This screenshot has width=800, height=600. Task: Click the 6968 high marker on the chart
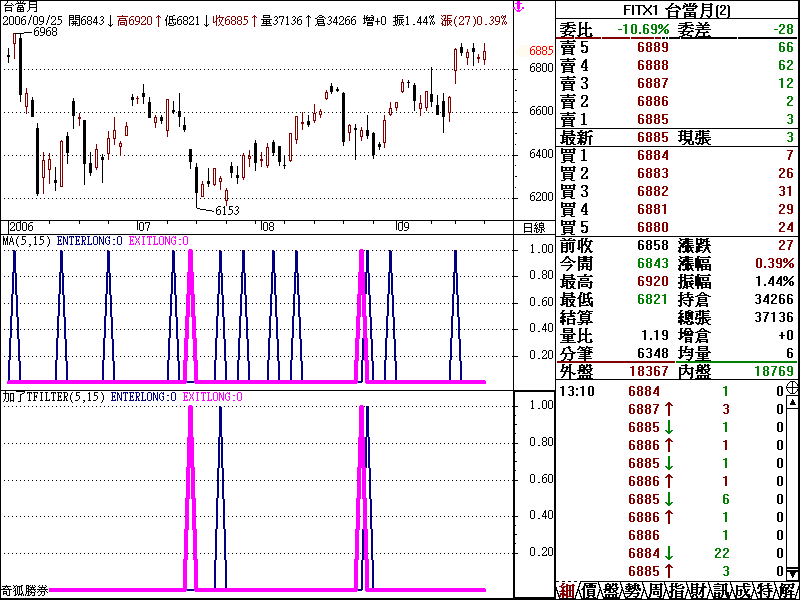pyautogui.click(x=46, y=33)
